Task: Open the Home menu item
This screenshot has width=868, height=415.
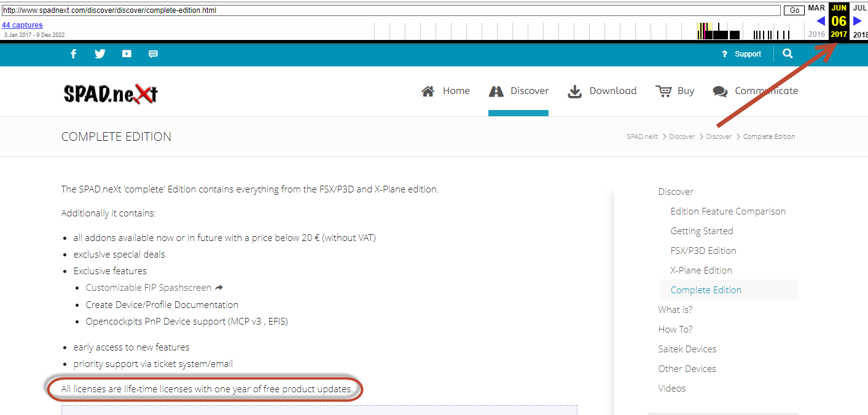Action: [456, 91]
